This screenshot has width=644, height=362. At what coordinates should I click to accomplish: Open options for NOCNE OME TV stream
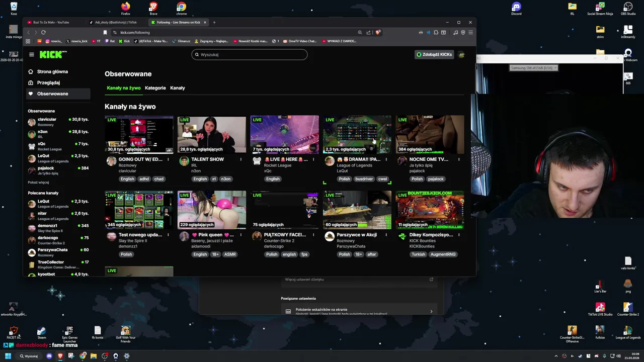(459, 159)
